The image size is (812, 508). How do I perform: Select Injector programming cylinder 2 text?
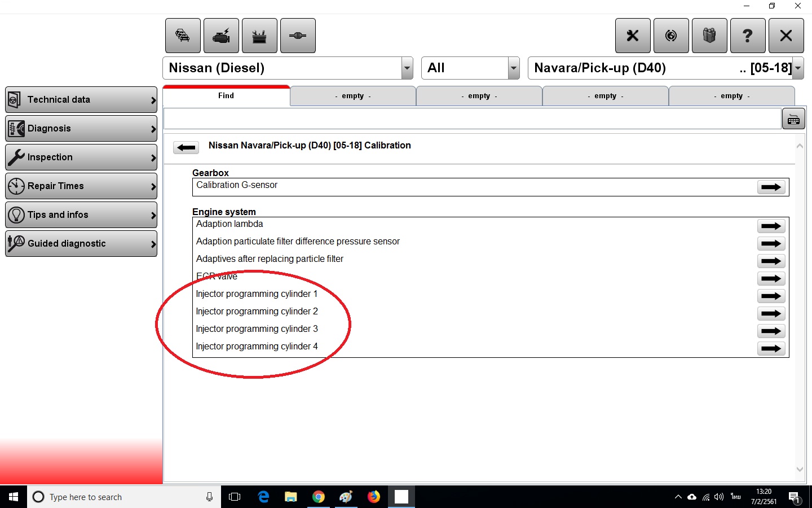257,312
